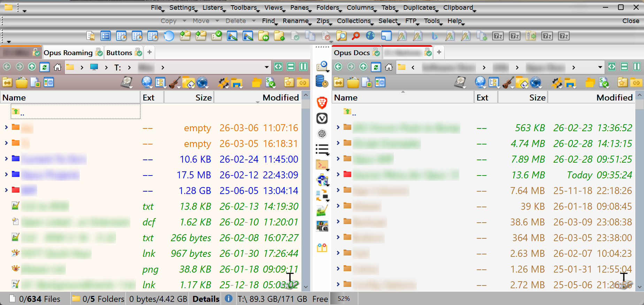644x305 pixels.
Task: Toggle the lock on the Opus Roaming tab
Action: coord(99,53)
